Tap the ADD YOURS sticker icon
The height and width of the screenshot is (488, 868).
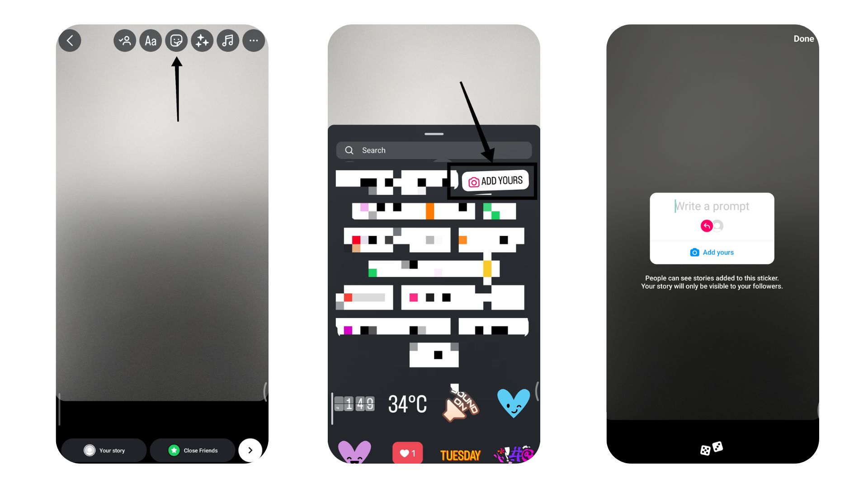click(x=495, y=181)
